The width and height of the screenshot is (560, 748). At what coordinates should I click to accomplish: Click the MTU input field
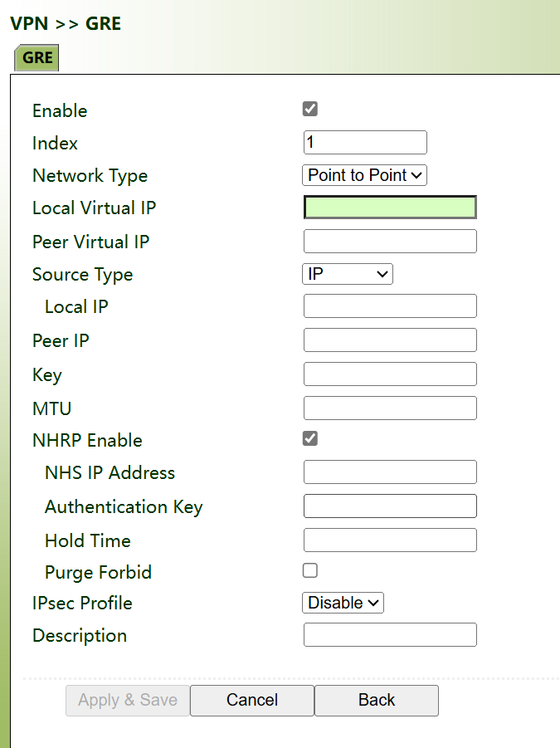390,408
